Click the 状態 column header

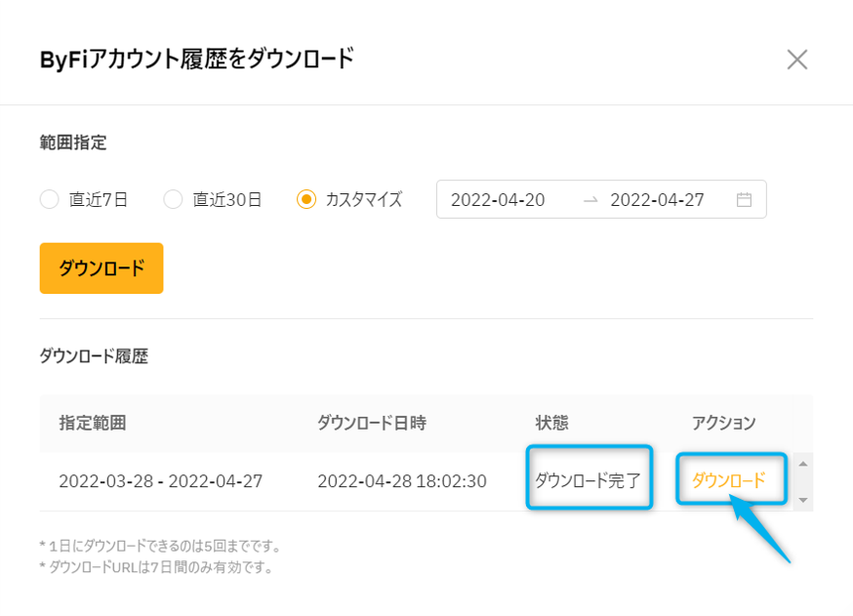551,423
